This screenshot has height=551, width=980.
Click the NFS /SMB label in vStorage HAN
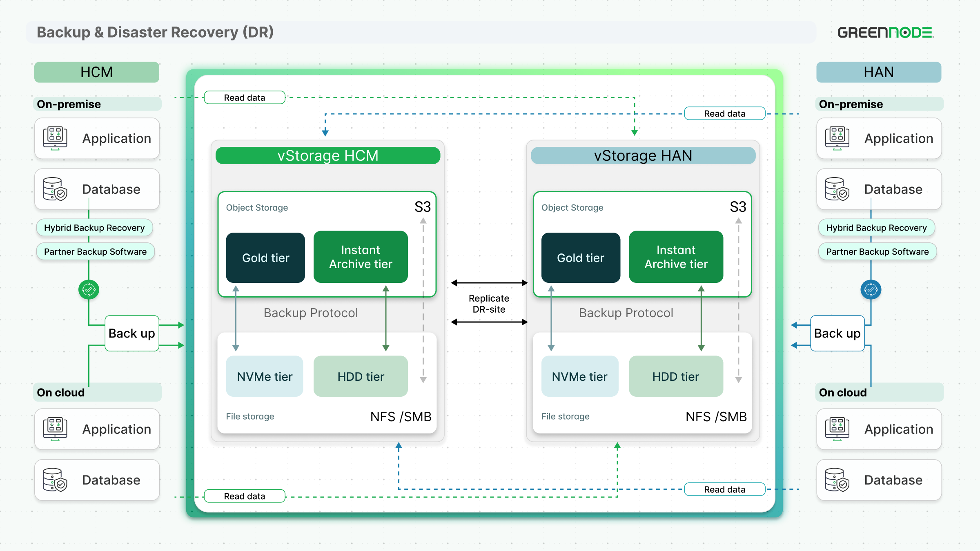[716, 417]
